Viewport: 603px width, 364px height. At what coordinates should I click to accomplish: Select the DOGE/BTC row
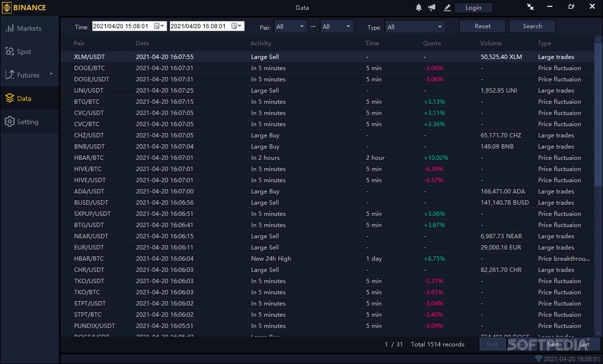(327, 68)
